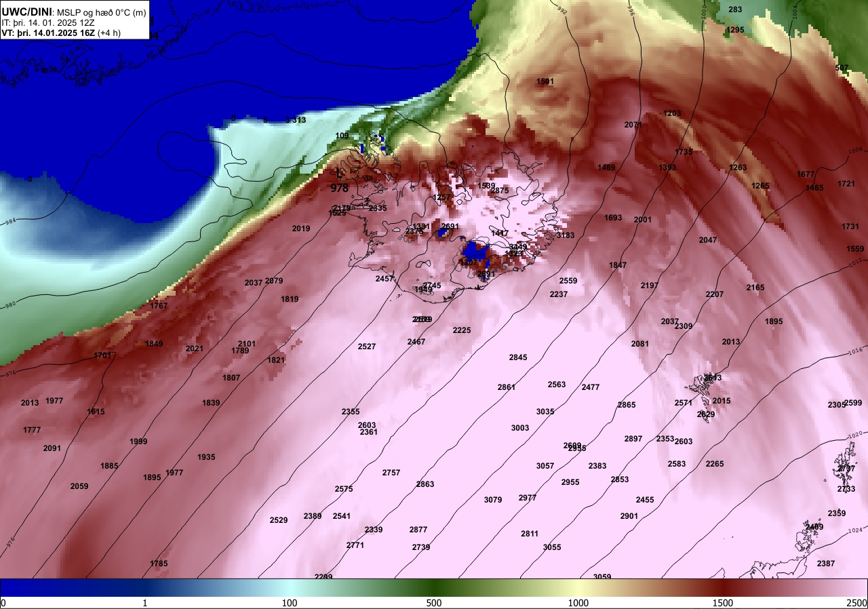Click the height value 1999
Viewport: 868px width, 609px height.
[138, 441]
